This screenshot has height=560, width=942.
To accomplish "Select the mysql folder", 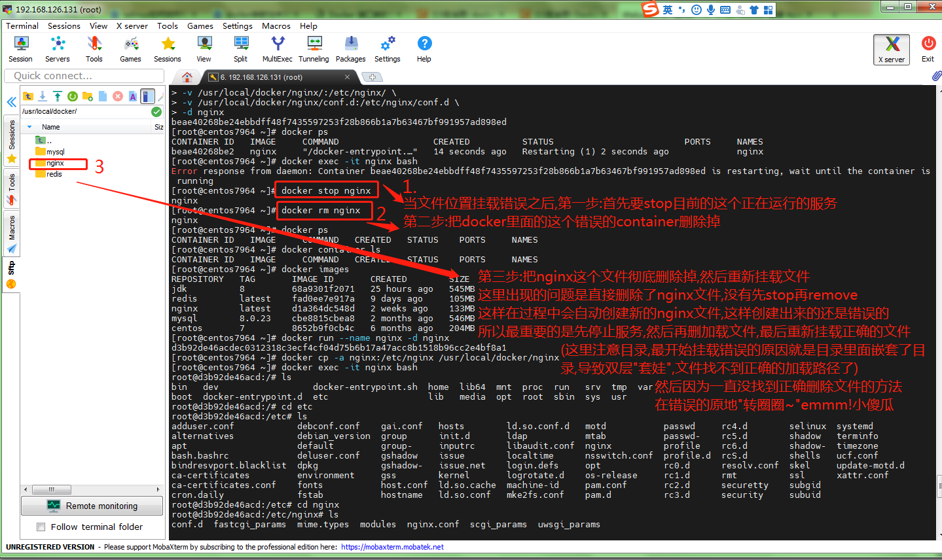I will (x=50, y=152).
